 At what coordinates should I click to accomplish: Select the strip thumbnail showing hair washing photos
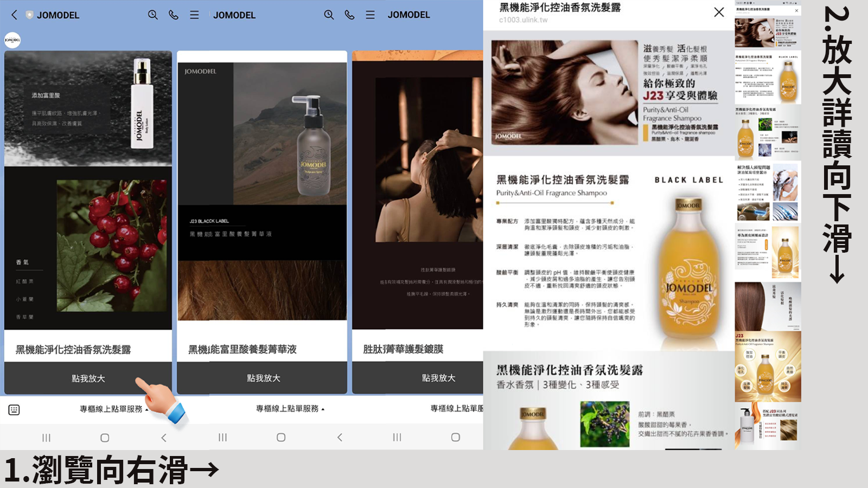point(768,192)
